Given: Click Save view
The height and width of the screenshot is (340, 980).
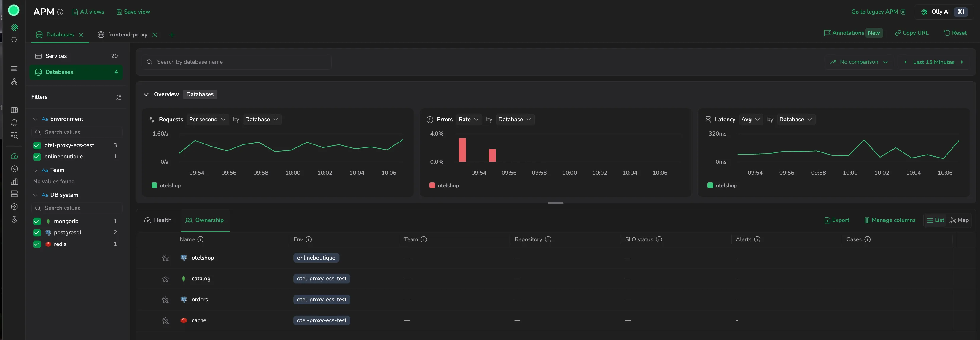Looking at the screenshot, I should tap(133, 12).
